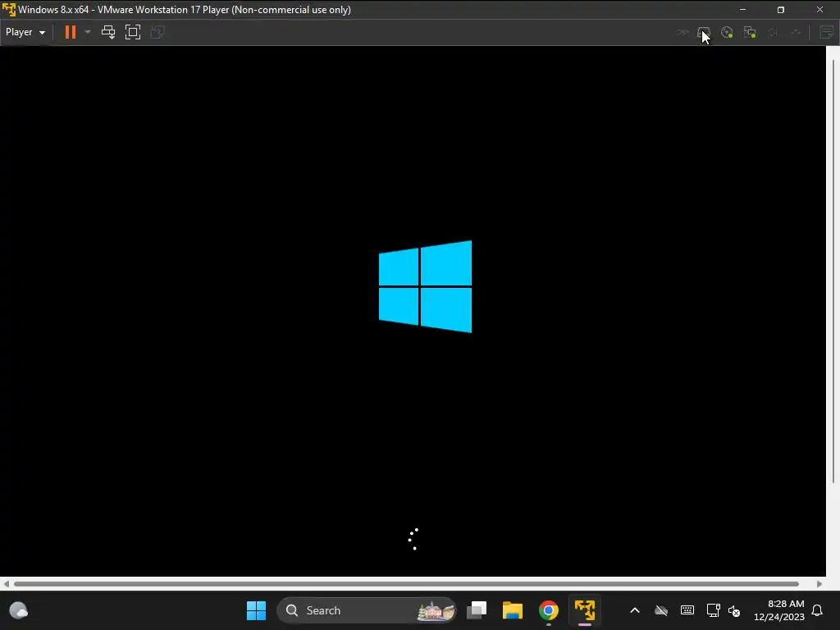Click the network adapter device icon
The height and width of the screenshot is (630, 840).
(x=750, y=33)
